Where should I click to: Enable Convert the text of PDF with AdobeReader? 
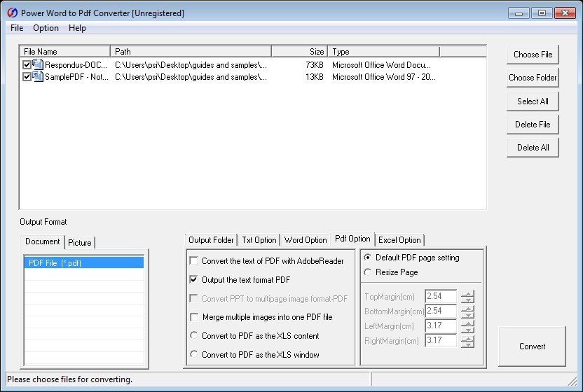pyautogui.click(x=193, y=260)
